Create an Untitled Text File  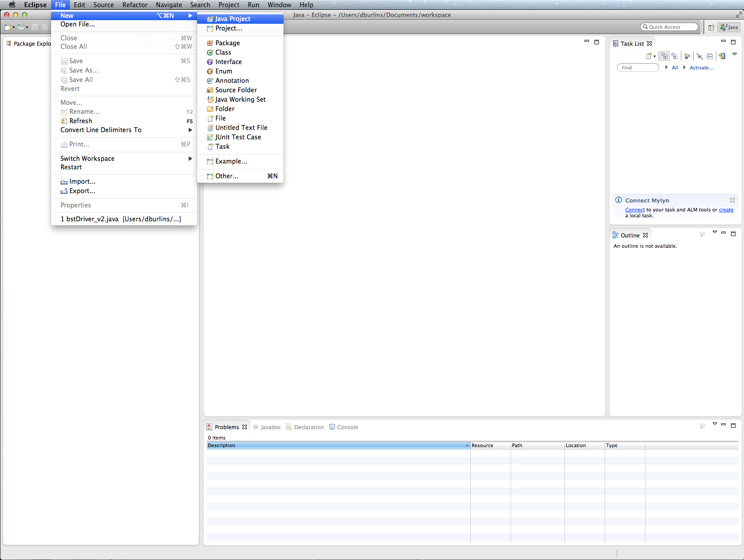coord(240,128)
